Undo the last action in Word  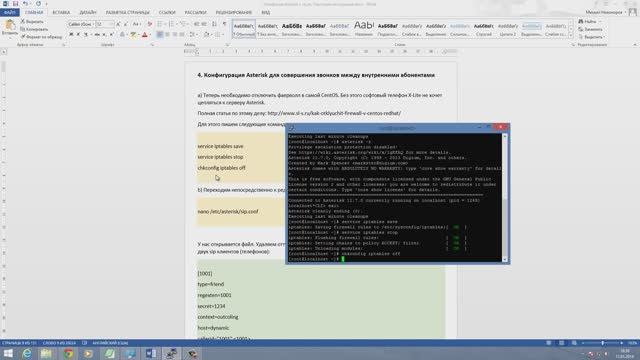25,4
